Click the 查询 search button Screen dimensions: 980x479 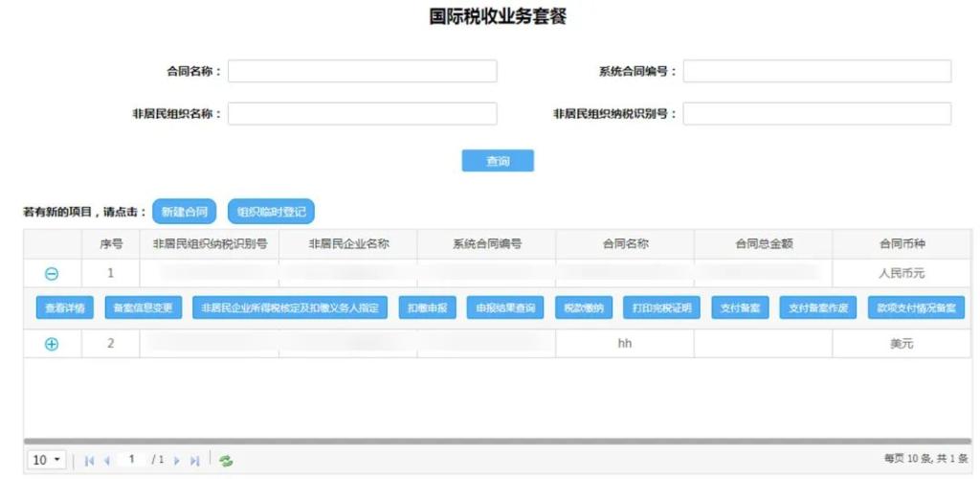498,161
